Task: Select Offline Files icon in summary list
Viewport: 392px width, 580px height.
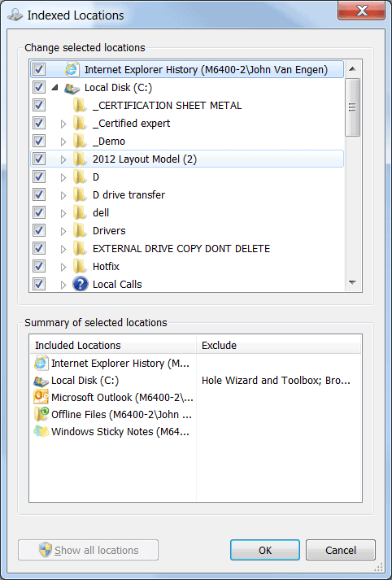Action: click(x=41, y=414)
